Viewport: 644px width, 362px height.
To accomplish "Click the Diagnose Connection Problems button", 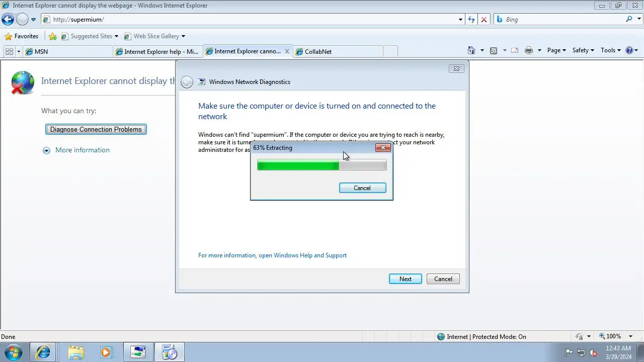I will pyautogui.click(x=96, y=129).
